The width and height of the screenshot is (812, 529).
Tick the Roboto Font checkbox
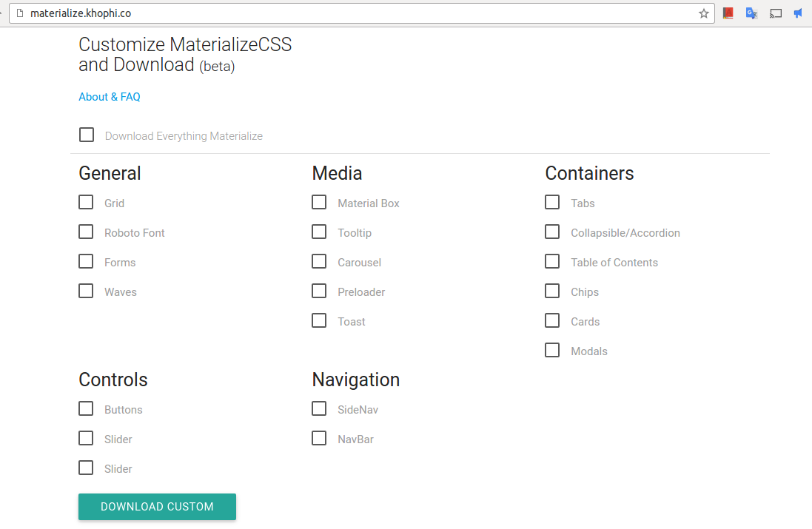pos(86,232)
